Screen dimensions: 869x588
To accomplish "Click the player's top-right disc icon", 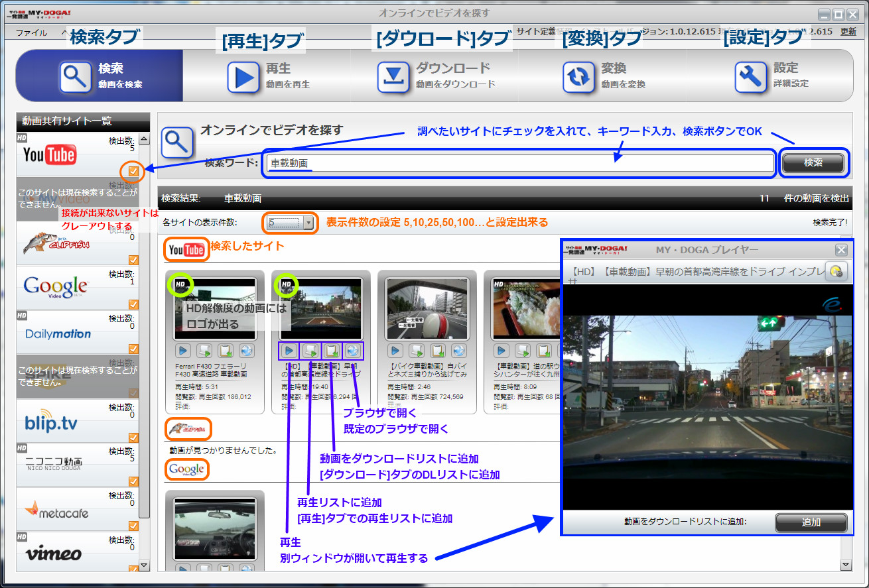I will [837, 270].
